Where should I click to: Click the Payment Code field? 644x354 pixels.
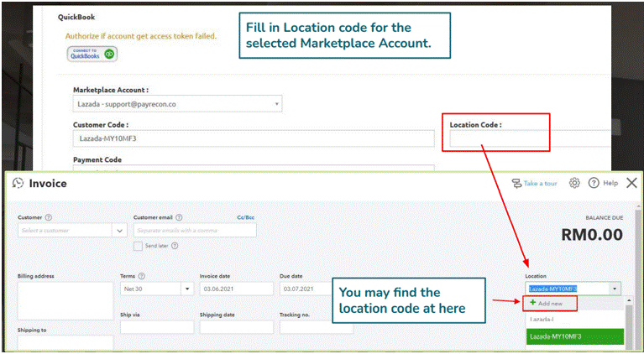coord(254,168)
